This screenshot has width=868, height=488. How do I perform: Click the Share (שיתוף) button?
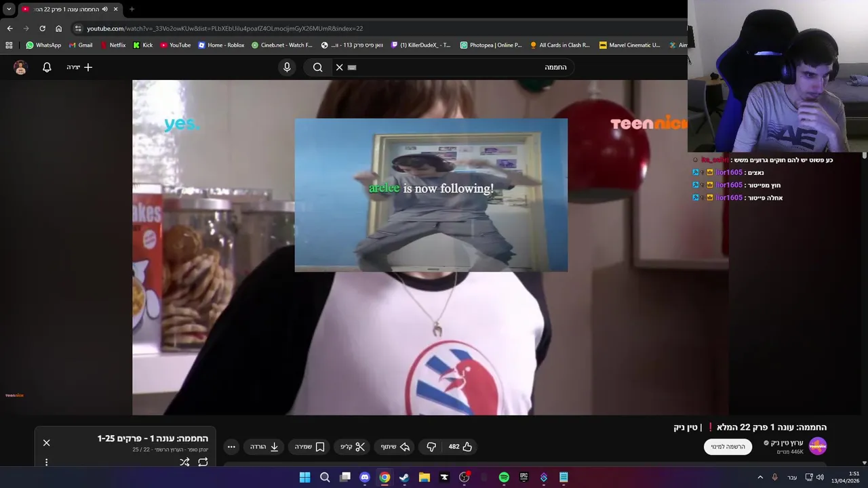[395, 447]
